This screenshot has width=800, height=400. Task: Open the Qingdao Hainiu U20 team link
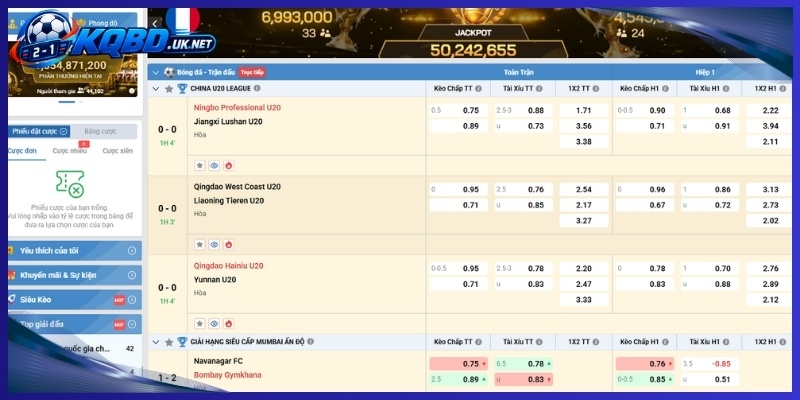point(229,266)
